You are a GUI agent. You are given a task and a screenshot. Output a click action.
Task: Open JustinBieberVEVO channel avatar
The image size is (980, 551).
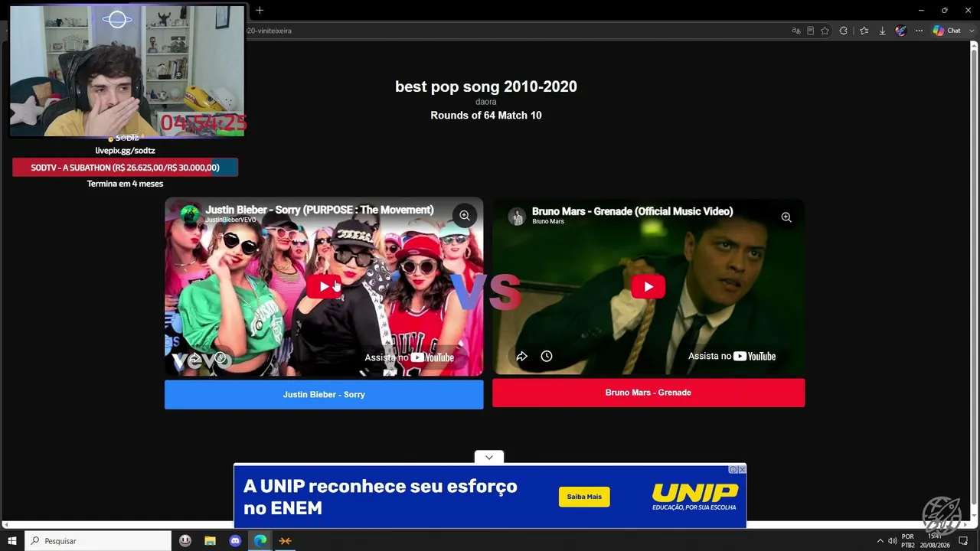tap(189, 214)
